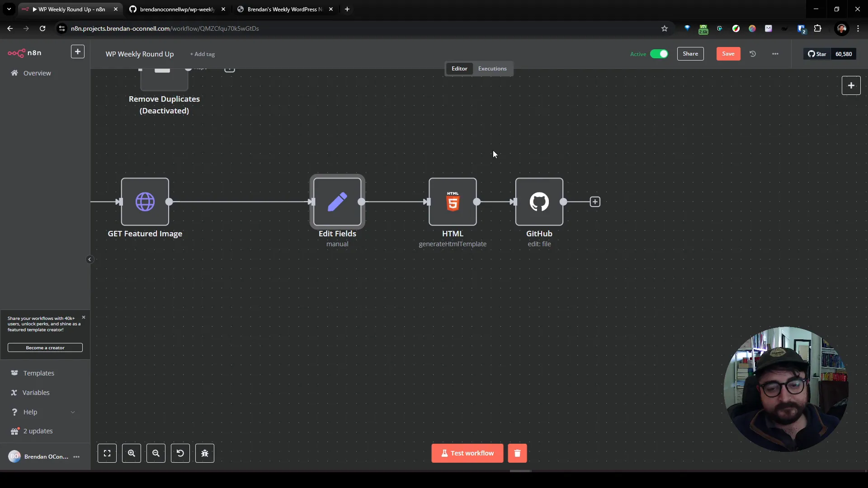Click the plus node connector after GitHub

pos(595,202)
